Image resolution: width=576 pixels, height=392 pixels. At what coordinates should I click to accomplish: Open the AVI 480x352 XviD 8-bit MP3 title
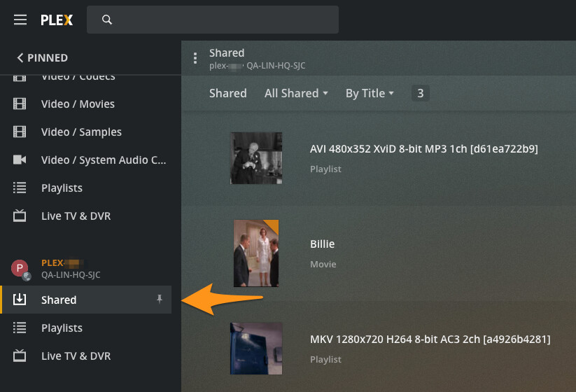[424, 149]
